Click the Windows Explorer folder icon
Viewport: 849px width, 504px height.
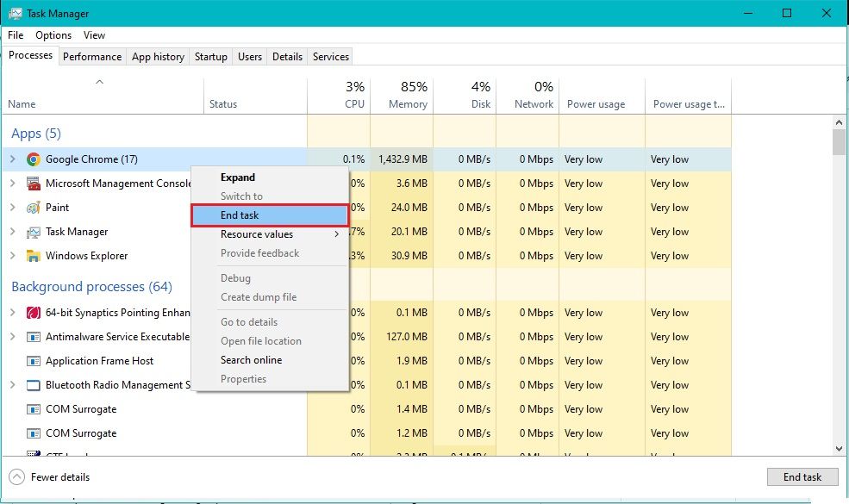click(x=34, y=256)
